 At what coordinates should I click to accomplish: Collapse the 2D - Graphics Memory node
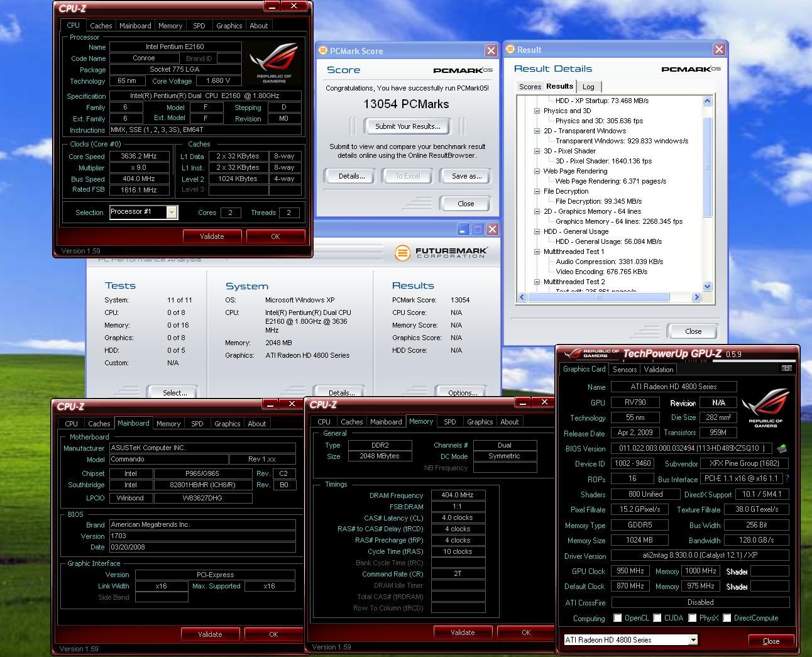pos(537,211)
